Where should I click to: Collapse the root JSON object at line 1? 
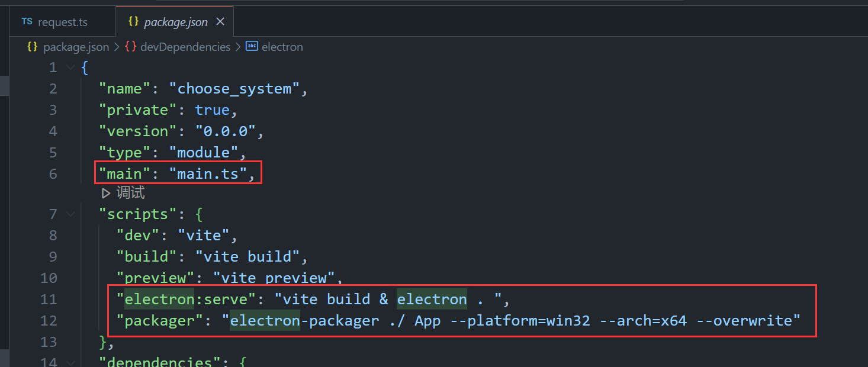tap(70, 67)
